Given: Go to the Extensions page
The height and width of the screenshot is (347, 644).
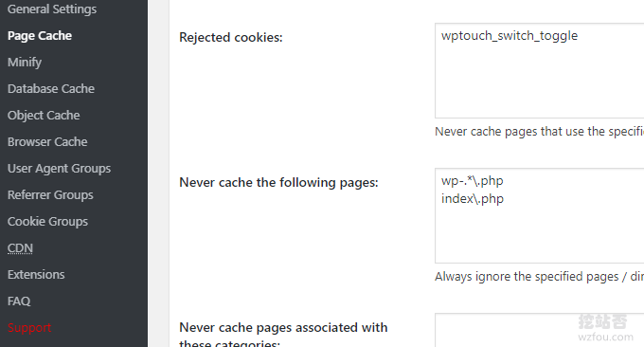Looking at the screenshot, I should pos(36,275).
